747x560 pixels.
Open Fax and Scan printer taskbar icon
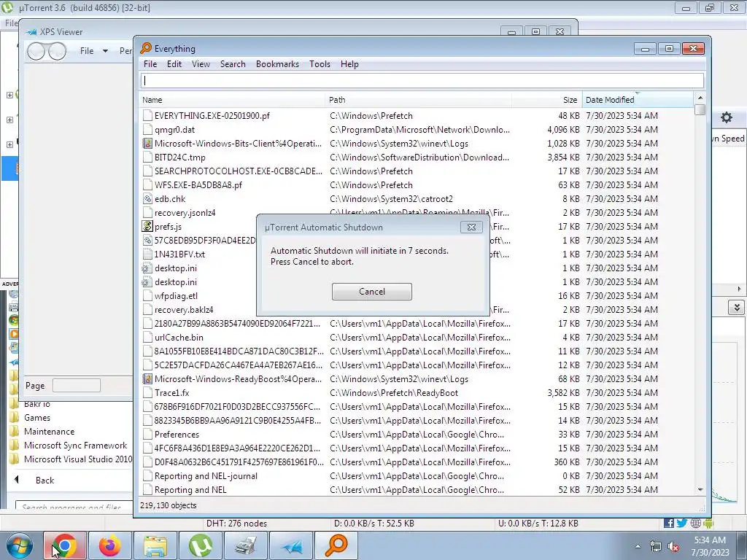click(x=245, y=545)
